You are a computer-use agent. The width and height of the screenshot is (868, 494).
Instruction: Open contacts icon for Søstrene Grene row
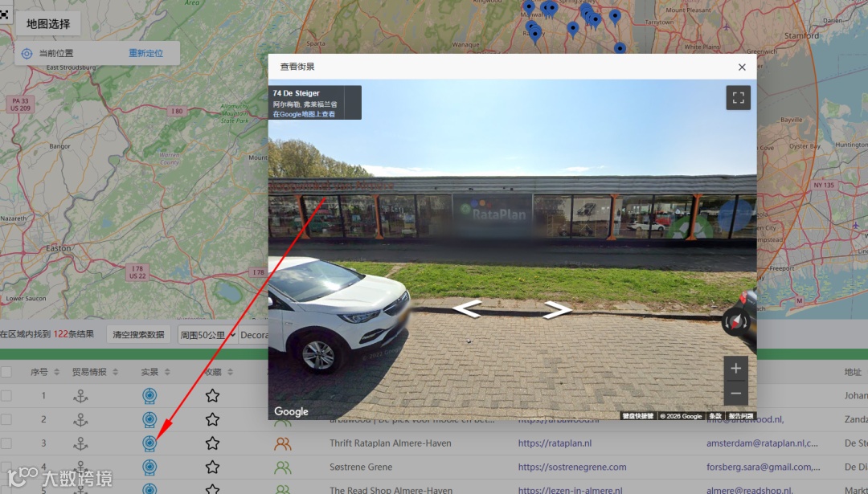click(282, 467)
